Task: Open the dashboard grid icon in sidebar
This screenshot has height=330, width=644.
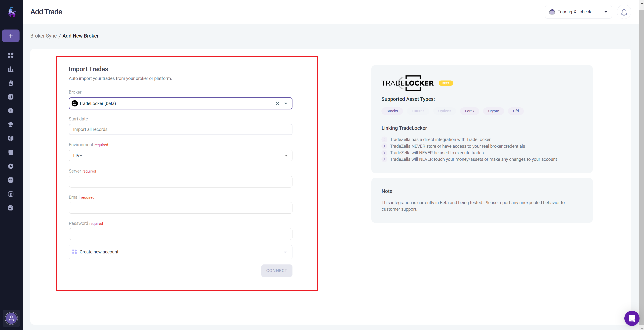Action: coord(11,55)
